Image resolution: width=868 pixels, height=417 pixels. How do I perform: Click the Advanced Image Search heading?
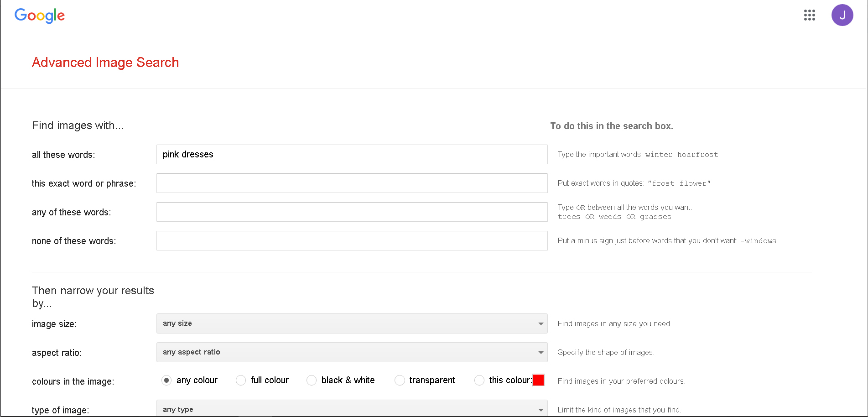pyautogui.click(x=105, y=63)
